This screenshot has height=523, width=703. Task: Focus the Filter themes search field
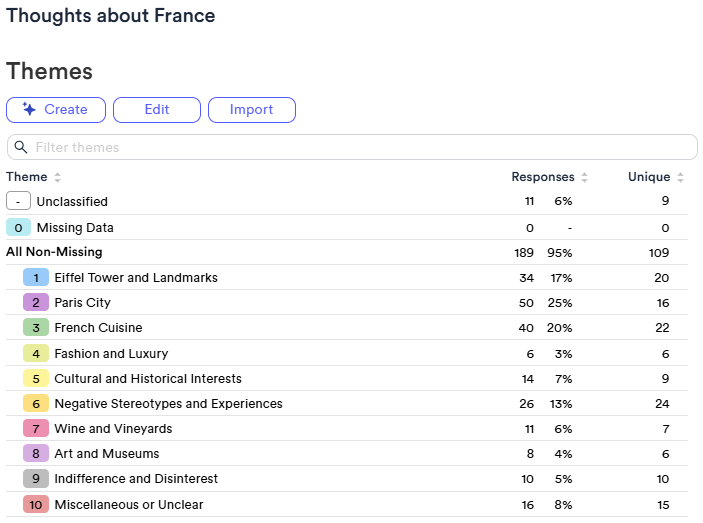[x=360, y=147]
